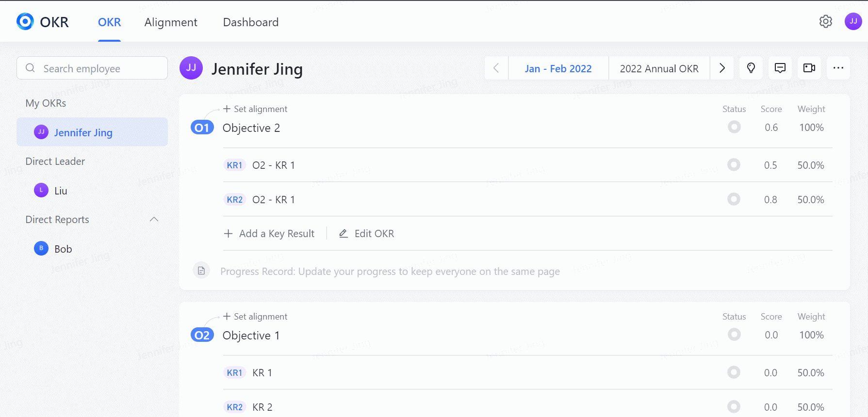
Task: Select the 2022 Annual OKR period
Action: click(x=659, y=69)
